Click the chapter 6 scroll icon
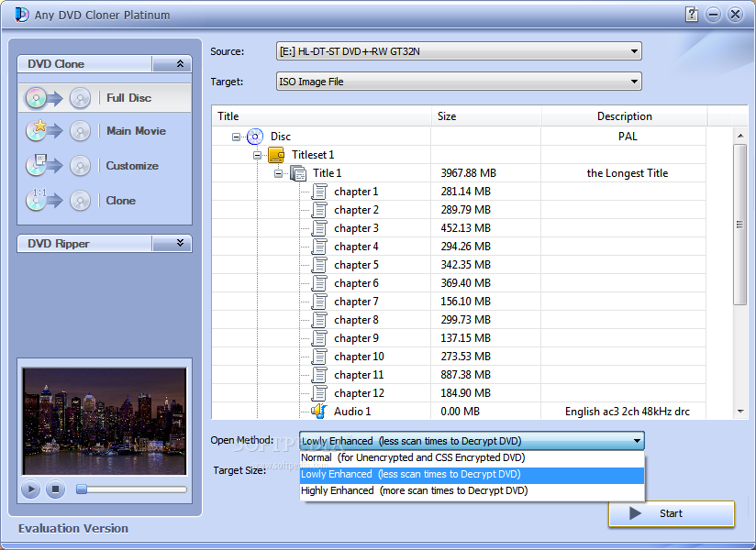The width and height of the screenshot is (756, 550). [x=318, y=283]
